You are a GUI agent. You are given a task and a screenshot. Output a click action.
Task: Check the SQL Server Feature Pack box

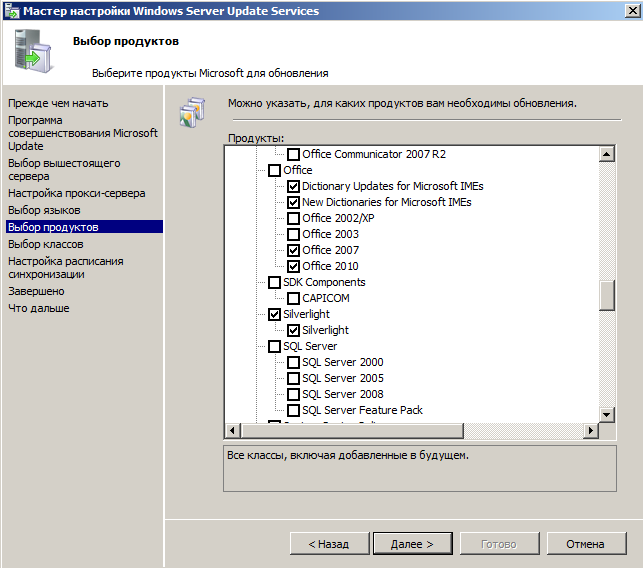293,410
